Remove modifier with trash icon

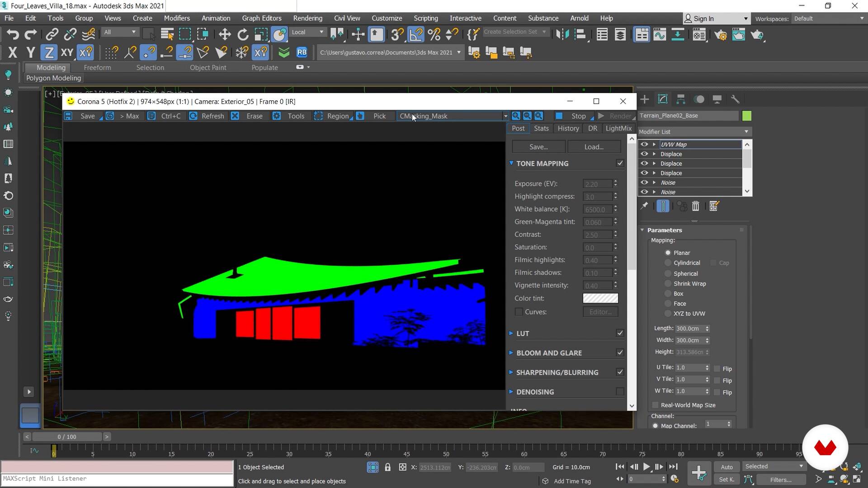(x=696, y=206)
